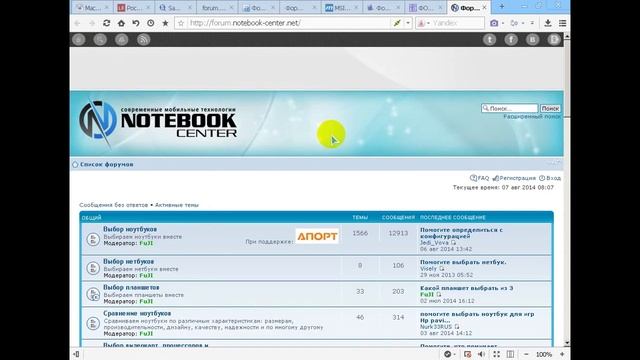
Task: Click forum icon beside 'Выбор планшетов'
Action: (x=93, y=294)
